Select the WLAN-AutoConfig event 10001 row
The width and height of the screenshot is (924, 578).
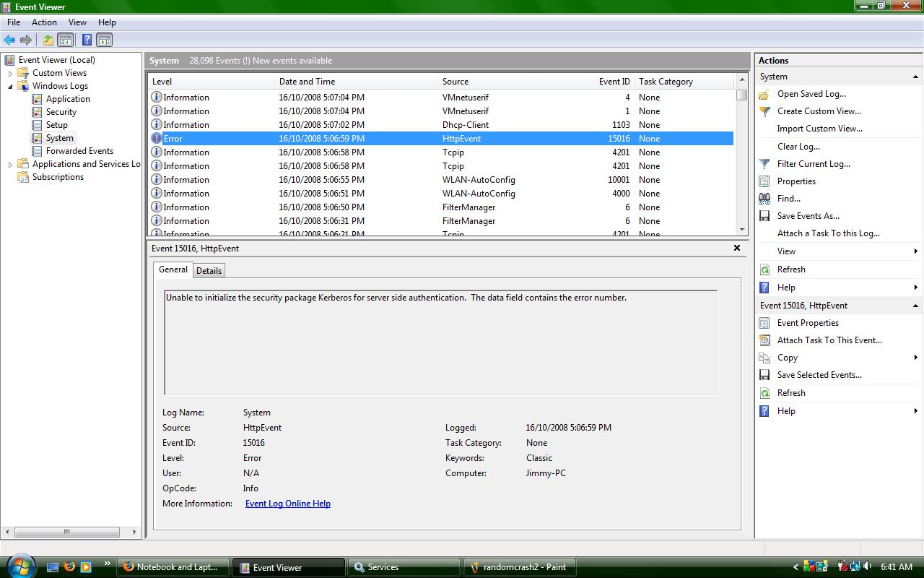click(441, 180)
